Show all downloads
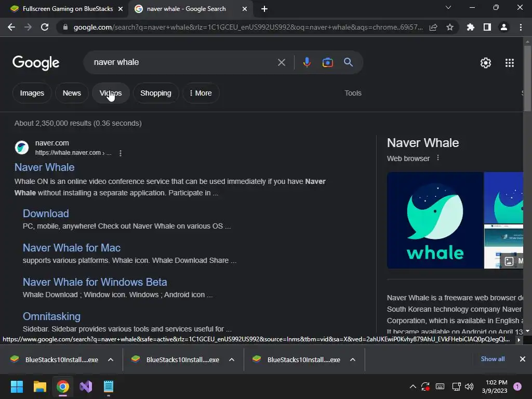The width and height of the screenshot is (532, 399). pos(493,359)
